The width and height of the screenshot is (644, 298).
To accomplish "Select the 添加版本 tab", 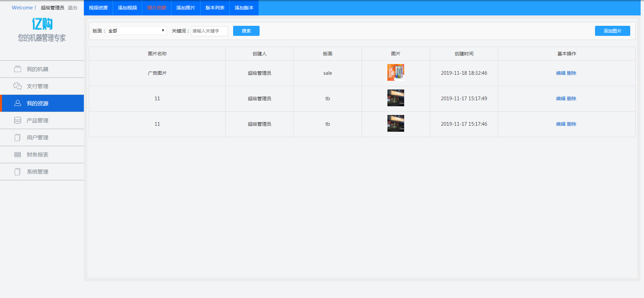I will point(244,8).
